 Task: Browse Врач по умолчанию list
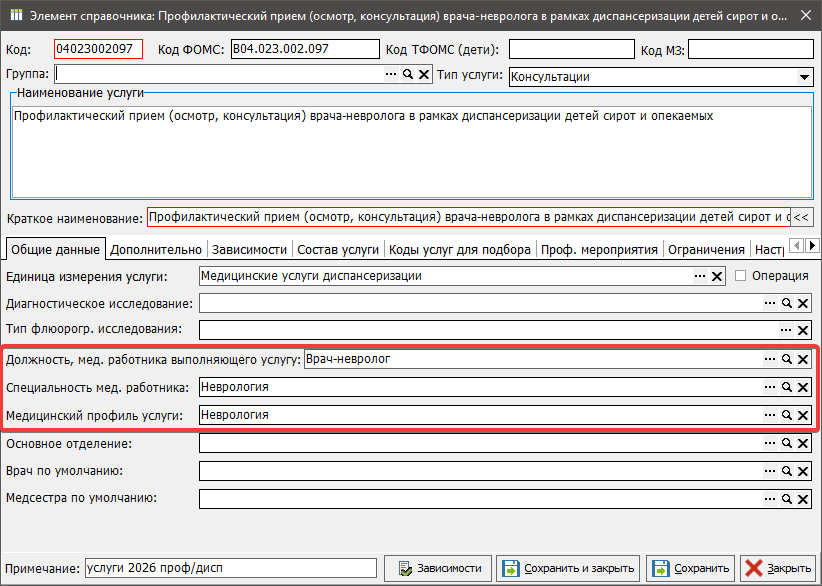(770, 471)
